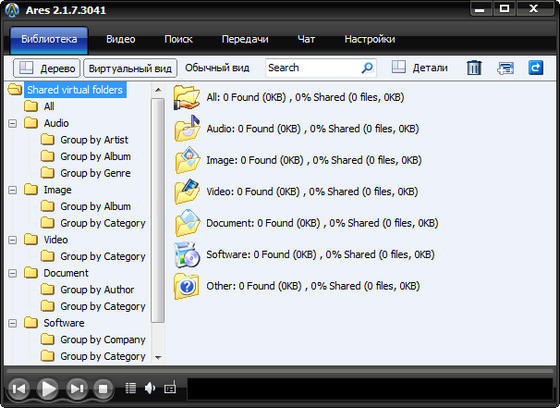Click the radio icon in player bar

coord(170,388)
